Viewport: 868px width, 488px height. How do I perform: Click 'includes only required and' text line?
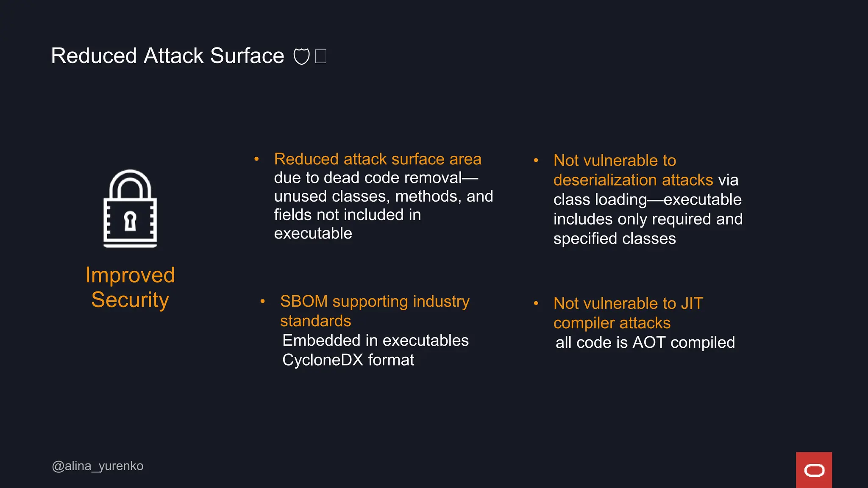point(648,219)
